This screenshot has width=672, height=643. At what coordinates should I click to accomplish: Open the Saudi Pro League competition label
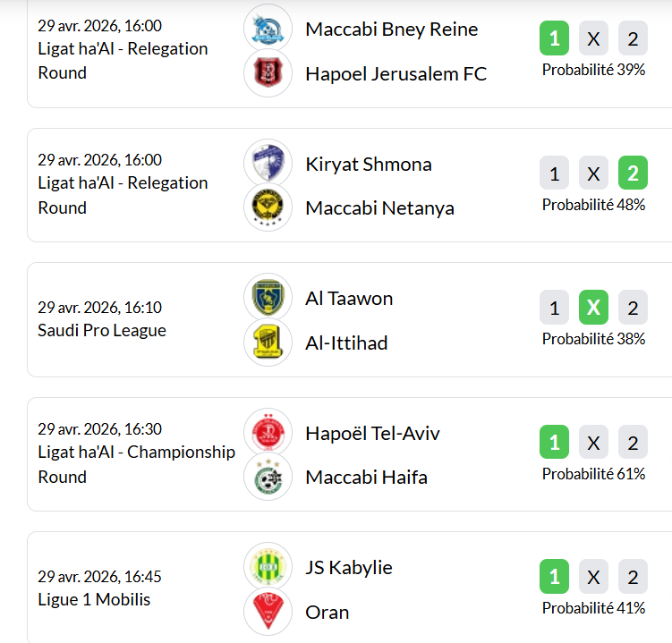[102, 331]
